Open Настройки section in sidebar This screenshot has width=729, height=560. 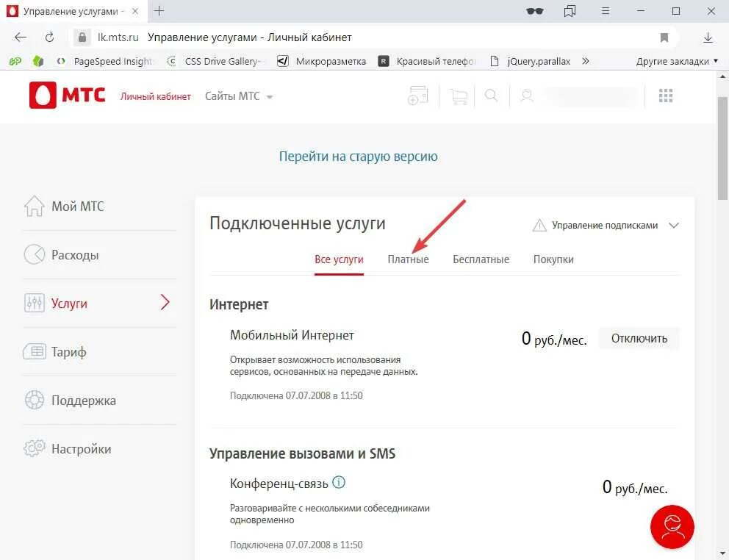click(x=82, y=449)
